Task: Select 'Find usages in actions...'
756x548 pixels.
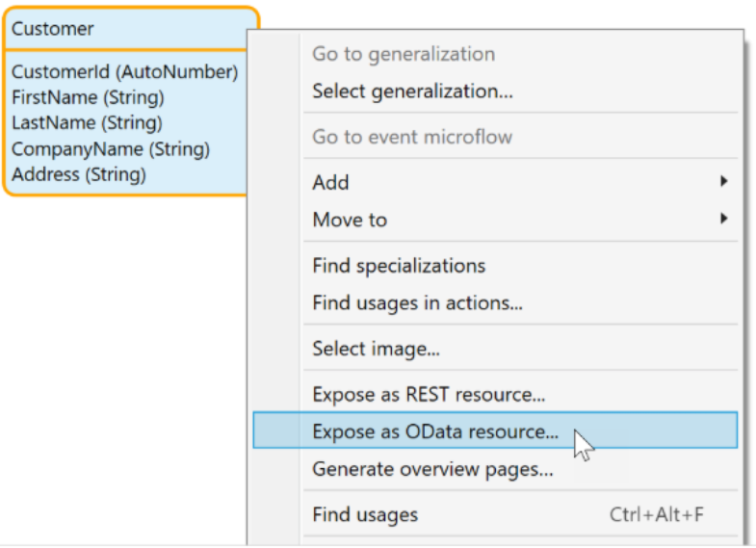Action: pos(417,303)
